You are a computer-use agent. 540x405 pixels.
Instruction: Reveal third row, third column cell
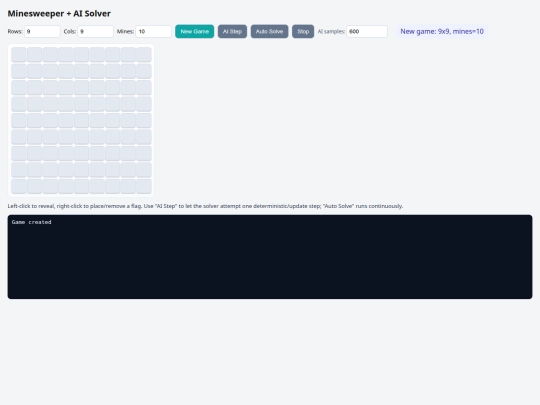(50, 87)
